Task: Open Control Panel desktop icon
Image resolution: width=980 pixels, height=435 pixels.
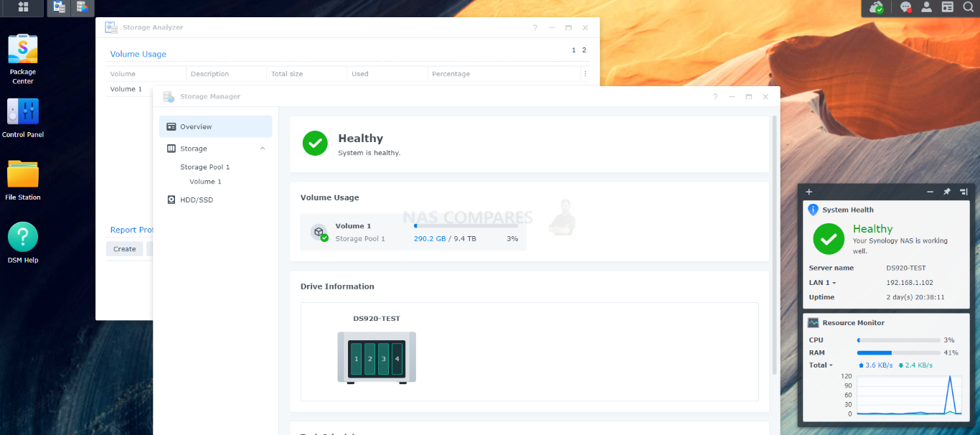Action: coord(23,112)
